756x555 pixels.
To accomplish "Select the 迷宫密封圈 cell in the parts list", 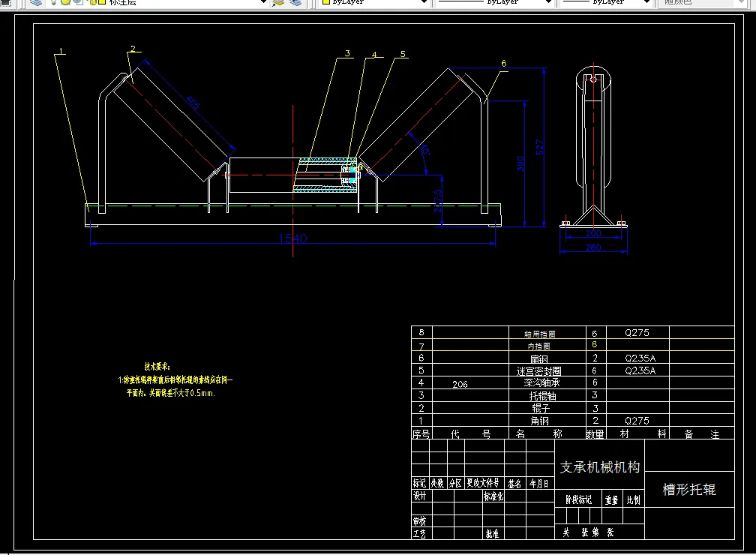I will coord(538,370).
